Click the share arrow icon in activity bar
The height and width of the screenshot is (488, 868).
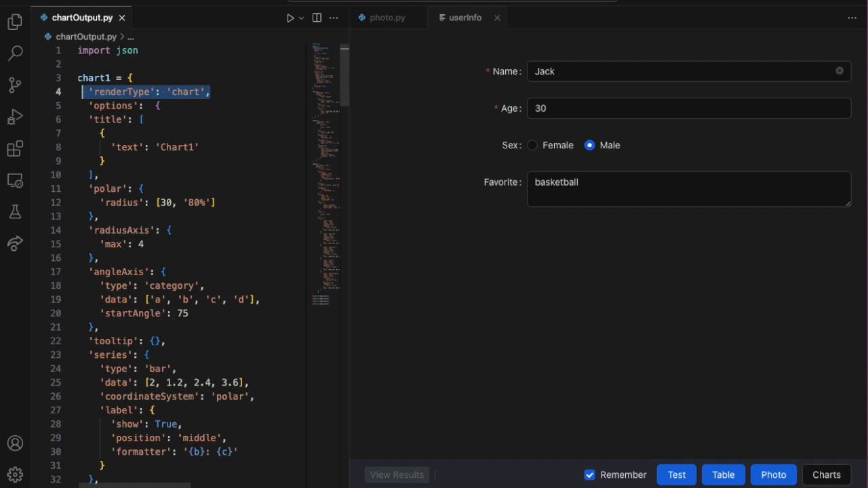click(15, 243)
